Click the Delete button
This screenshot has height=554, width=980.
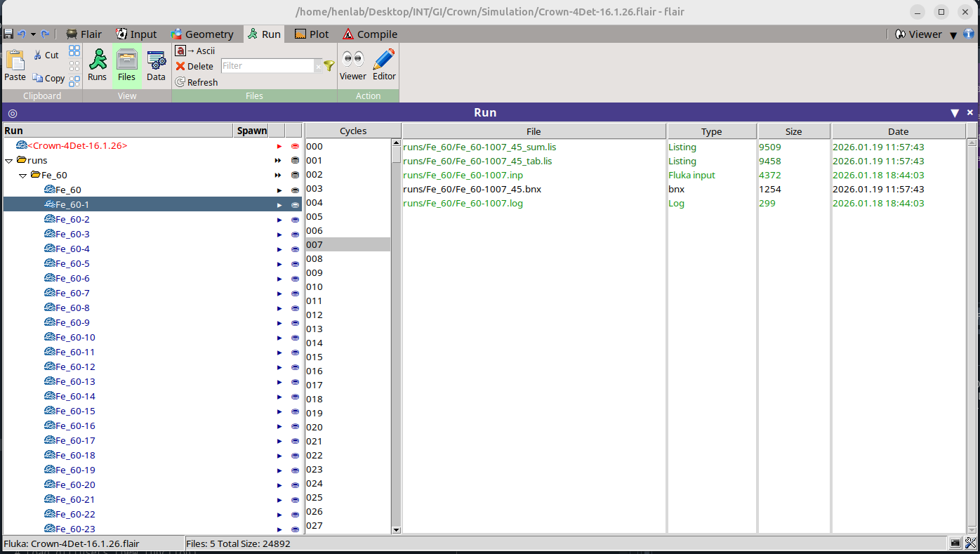pos(194,66)
